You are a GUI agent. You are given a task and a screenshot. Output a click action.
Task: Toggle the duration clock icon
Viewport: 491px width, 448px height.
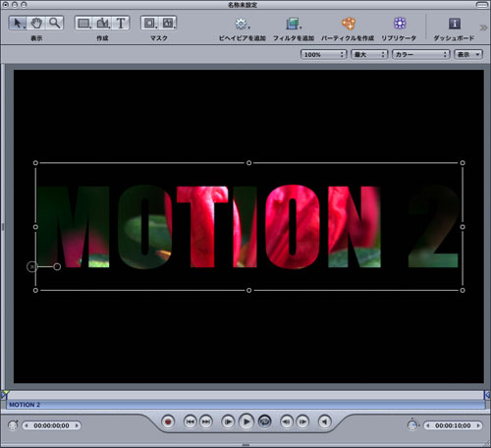coord(412,424)
